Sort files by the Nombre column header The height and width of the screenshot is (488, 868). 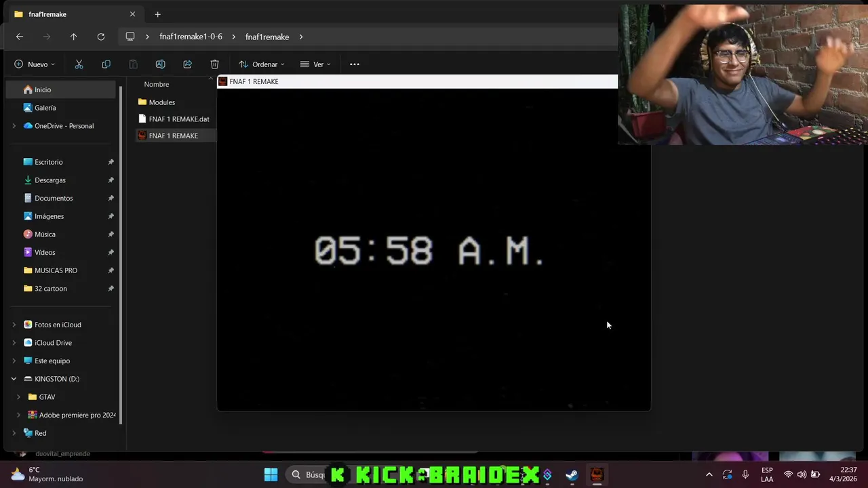click(x=157, y=84)
